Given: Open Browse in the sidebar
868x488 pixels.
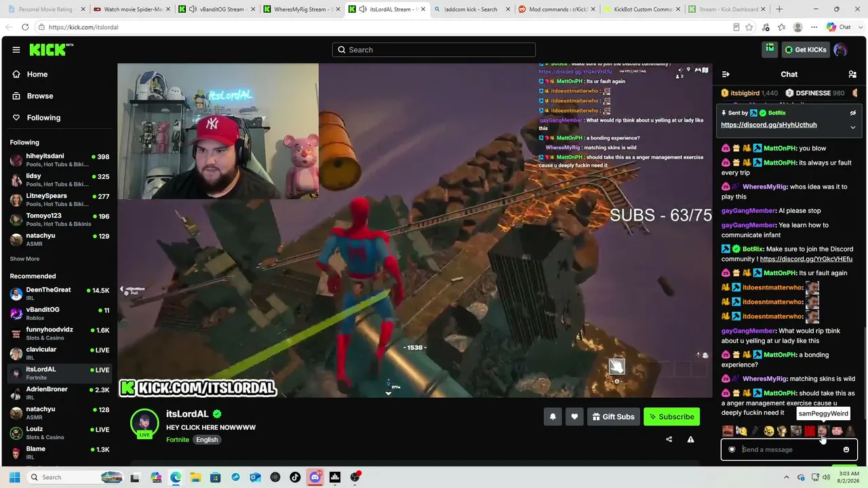Looking at the screenshot, I should click(x=33, y=96).
